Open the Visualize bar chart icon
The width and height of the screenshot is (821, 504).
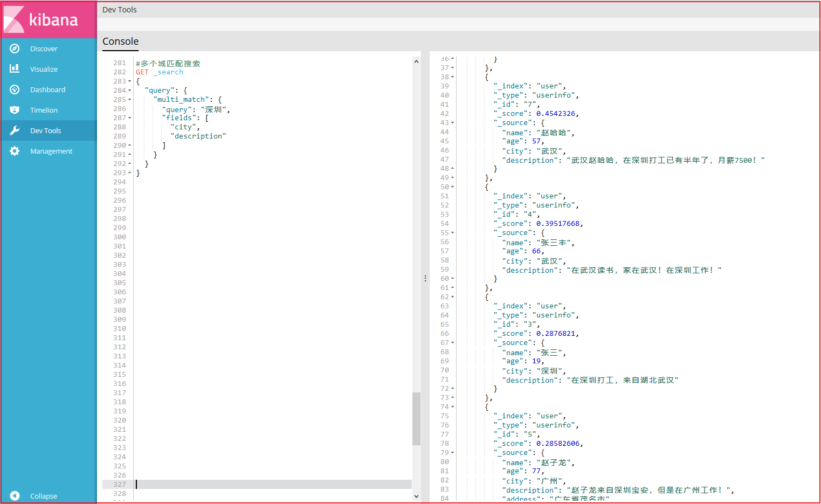[x=15, y=69]
